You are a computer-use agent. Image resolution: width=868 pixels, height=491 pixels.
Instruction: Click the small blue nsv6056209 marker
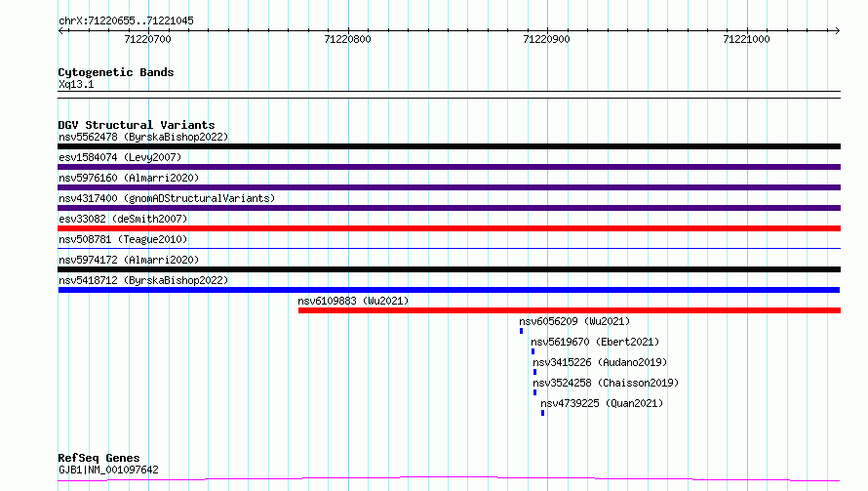[522, 331]
